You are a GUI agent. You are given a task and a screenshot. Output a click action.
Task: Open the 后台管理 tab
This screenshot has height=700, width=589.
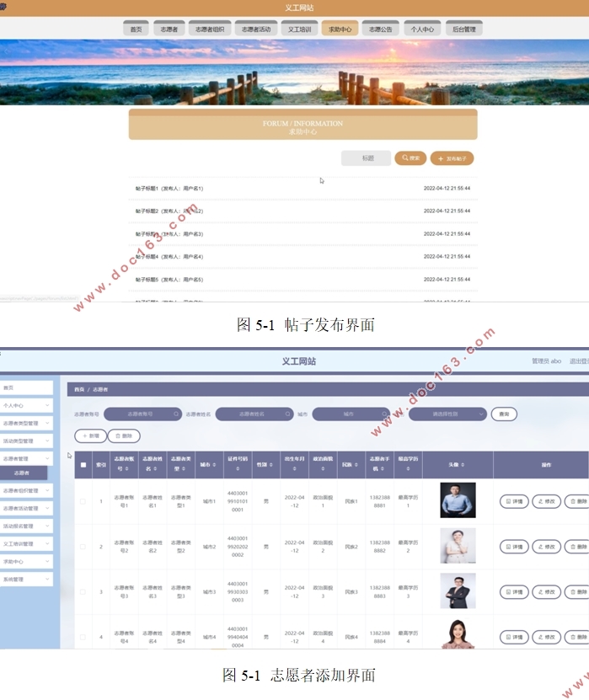coord(464,29)
